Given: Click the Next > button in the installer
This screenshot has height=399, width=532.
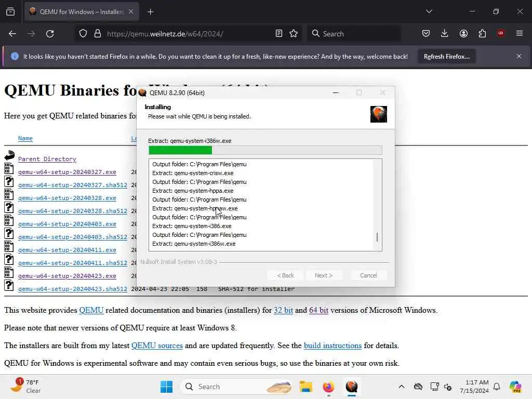Looking at the screenshot, I should (324, 275).
